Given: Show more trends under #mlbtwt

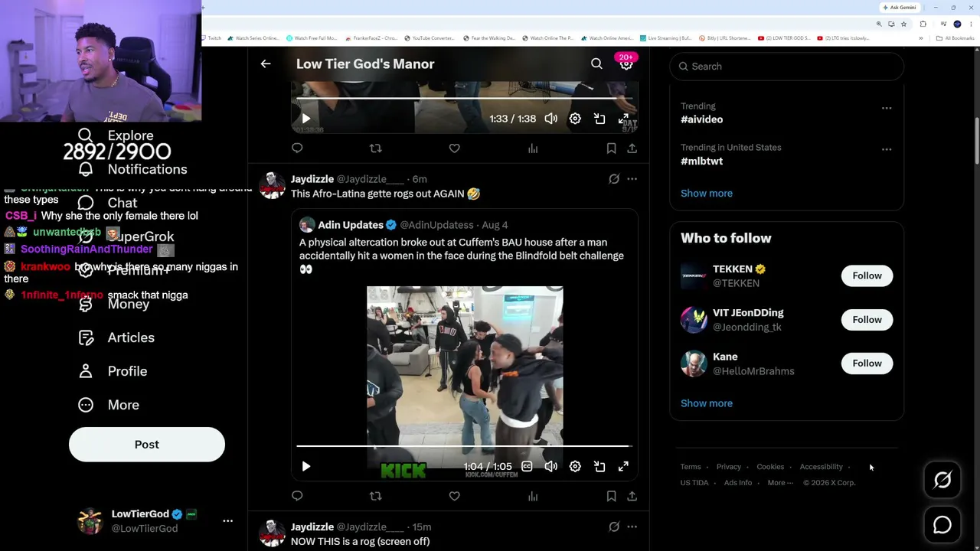Looking at the screenshot, I should coord(707,194).
